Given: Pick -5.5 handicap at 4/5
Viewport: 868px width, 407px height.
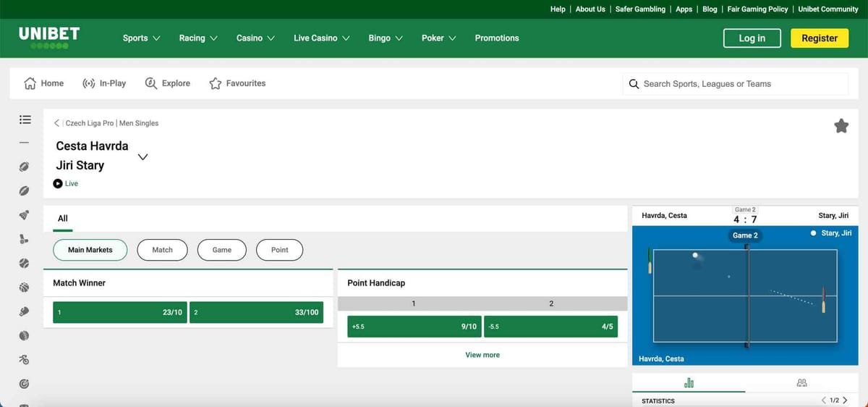Looking at the screenshot, I should (550, 327).
